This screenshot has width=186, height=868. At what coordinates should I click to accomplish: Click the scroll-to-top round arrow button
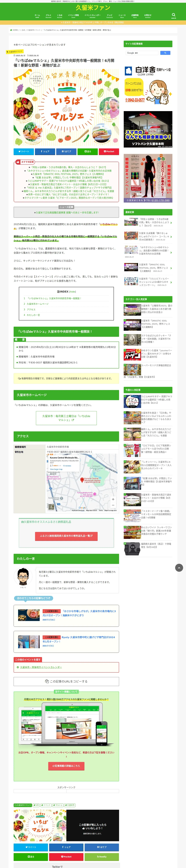coord(179,568)
